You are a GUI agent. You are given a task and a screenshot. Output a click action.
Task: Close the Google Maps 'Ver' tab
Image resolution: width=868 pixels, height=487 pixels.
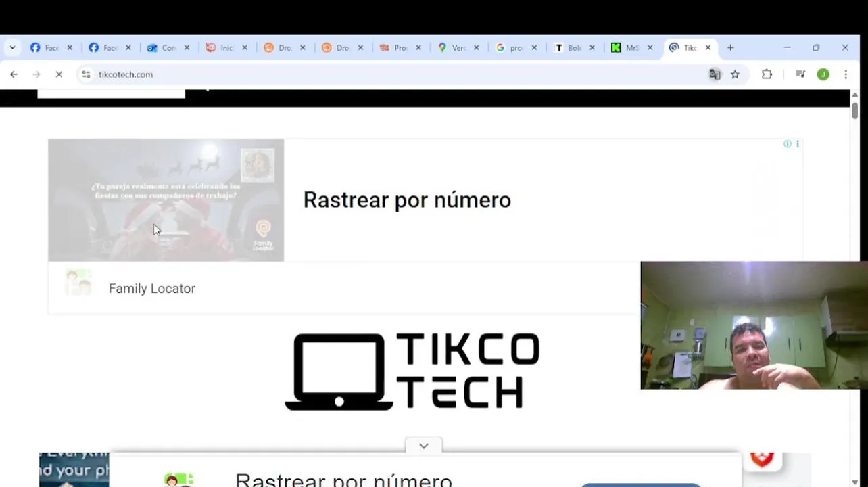tap(476, 48)
